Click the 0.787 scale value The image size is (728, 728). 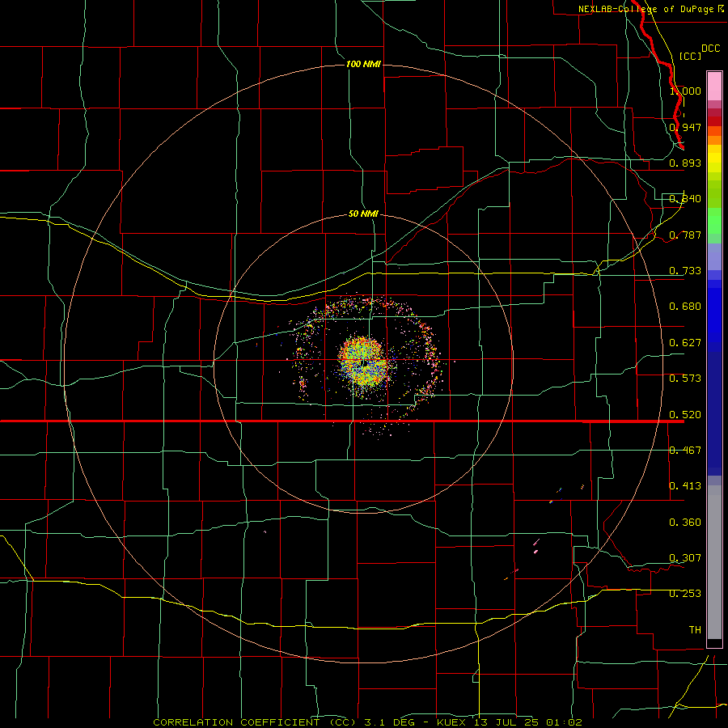[x=685, y=235]
